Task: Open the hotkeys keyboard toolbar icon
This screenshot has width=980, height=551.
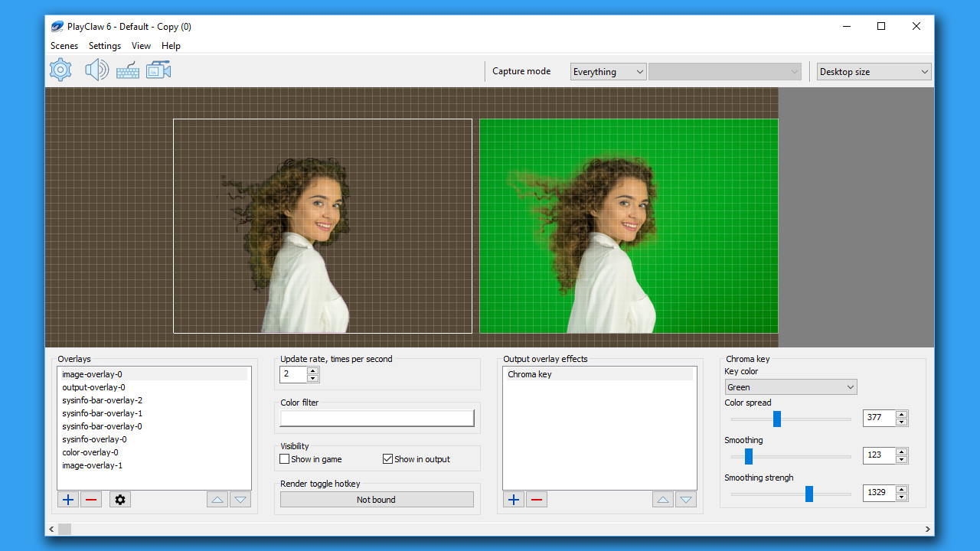Action: click(127, 70)
